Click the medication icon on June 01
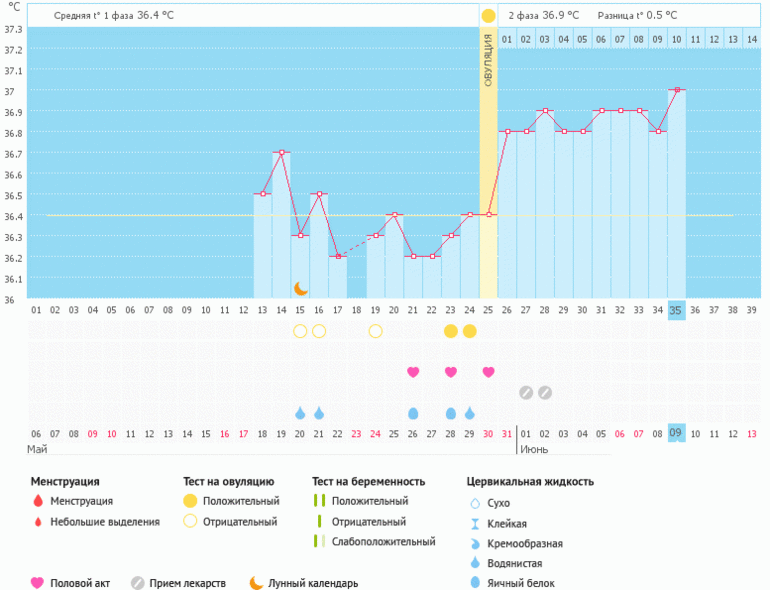The height and width of the screenshot is (590, 770). pyautogui.click(x=526, y=392)
